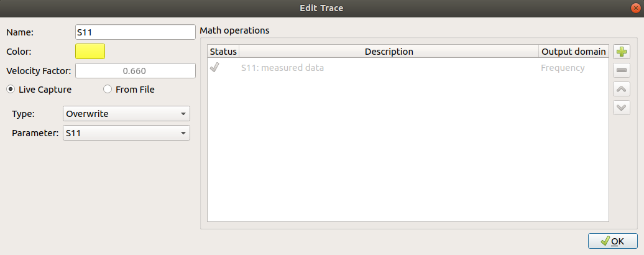Focus the Name text field containing S11
Viewport: 644px width, 255px height.
coord(135,32)
